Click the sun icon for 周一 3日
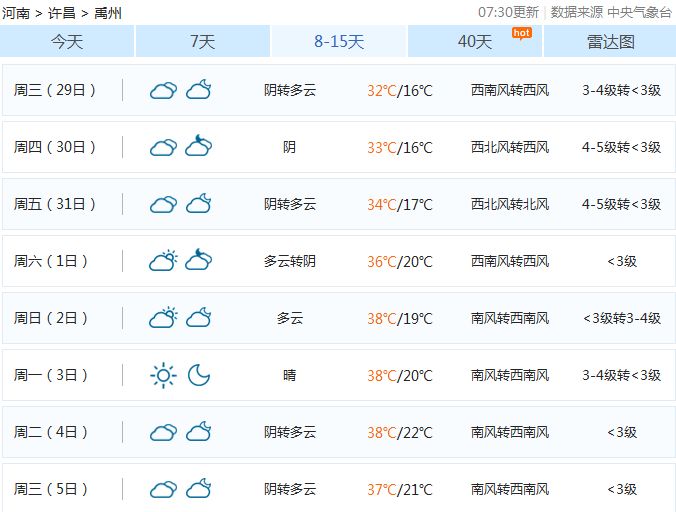 pos(163,375)
